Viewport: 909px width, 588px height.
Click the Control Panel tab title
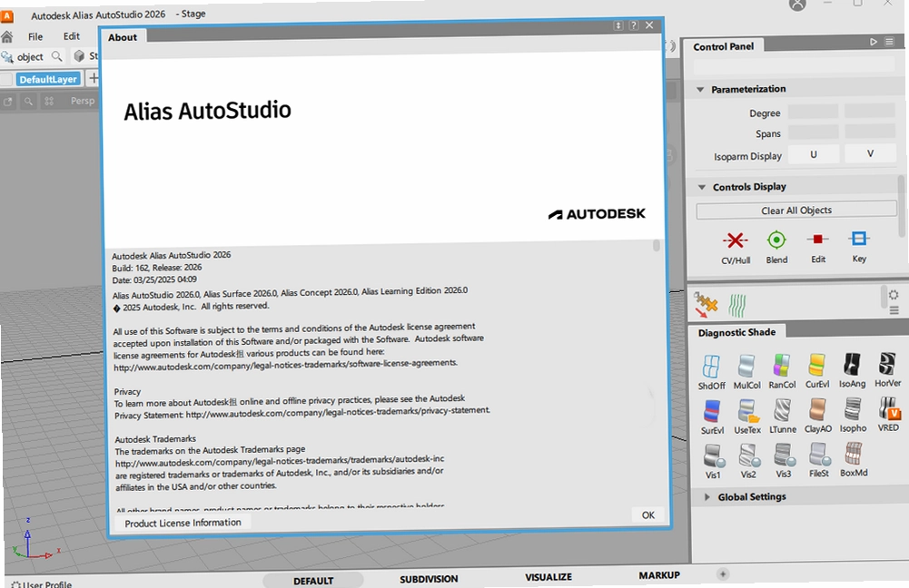[x=724, y=46]
